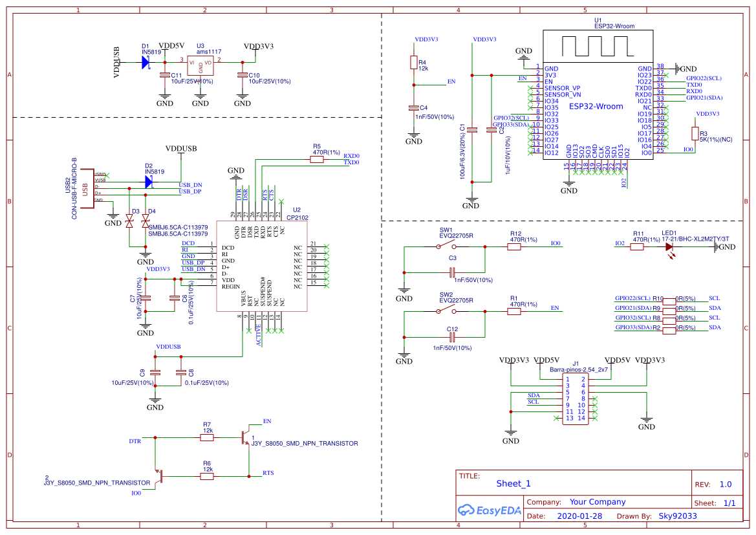The width and height of the screenshot is (756, 535).
Task: Select the R3 5K resistor symbol
Action: point(695,134)
